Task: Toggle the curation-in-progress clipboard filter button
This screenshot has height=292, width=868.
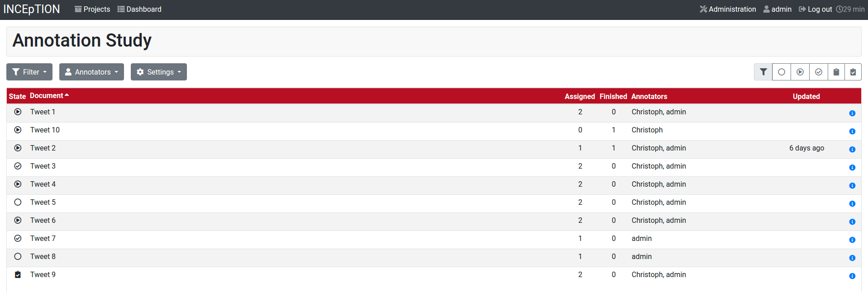Action: pyautogui.click(x=836, y=72)
